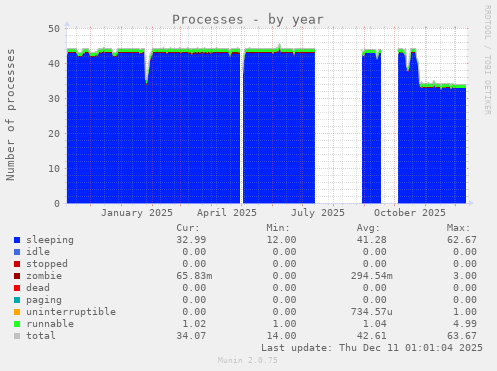Click runnable current value 1.02

pos(194,324)
